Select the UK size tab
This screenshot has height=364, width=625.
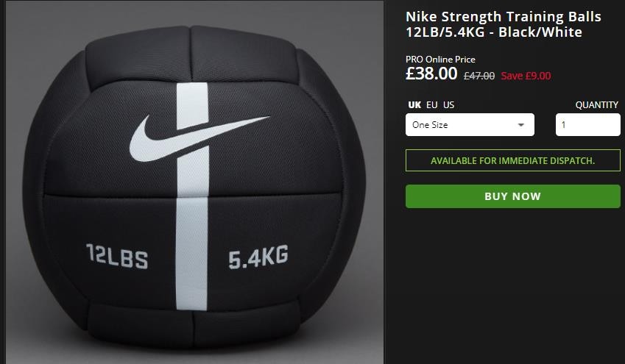coord(414,105)
